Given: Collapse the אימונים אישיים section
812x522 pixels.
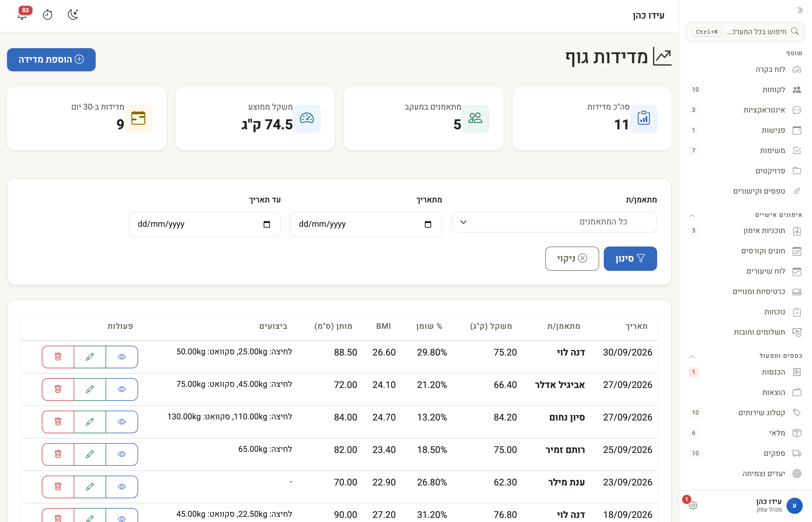Looking at the screenshot, I should point(692,215).
